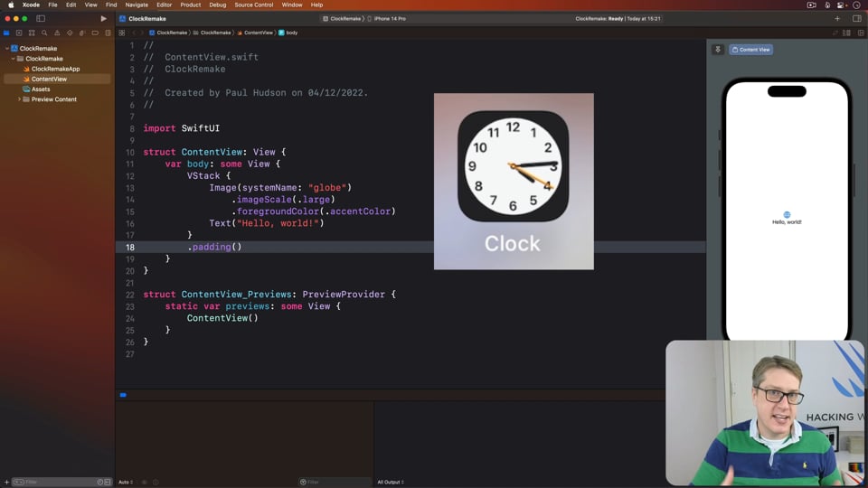Image resolution: width=868 pixels, height=488 pixels.
Task: Go forward in editor history
Action: pyautogui.click(x=142, y=33)
